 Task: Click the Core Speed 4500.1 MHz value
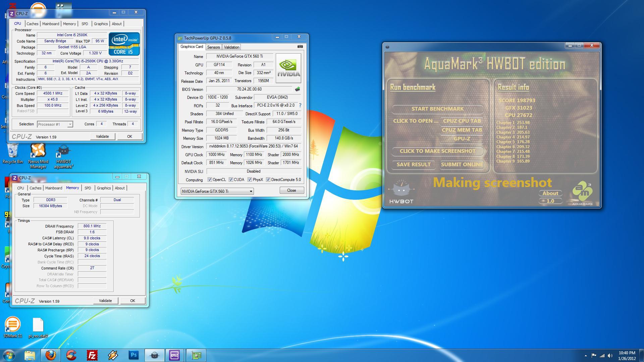point(53,94)
